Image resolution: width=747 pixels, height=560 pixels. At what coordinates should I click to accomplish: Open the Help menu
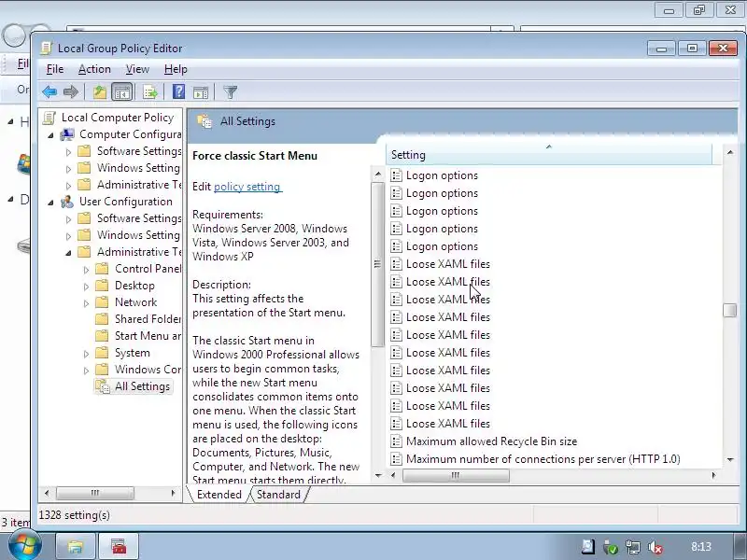[176, 69]
